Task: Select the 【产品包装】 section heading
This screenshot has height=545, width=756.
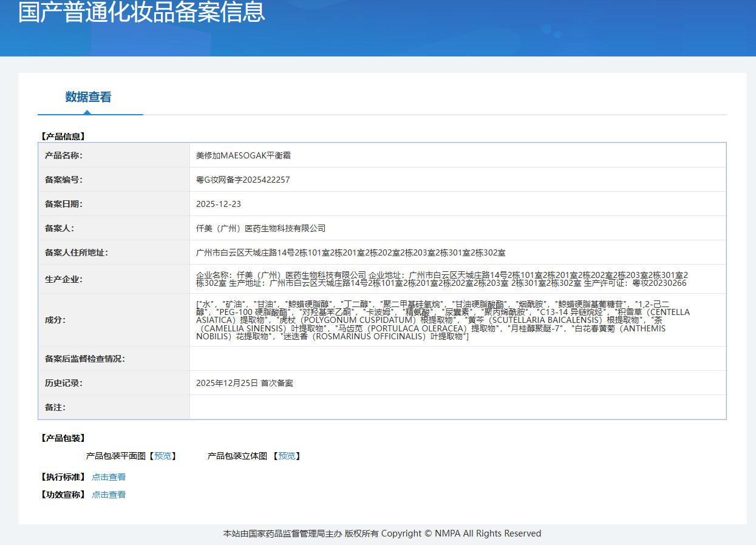Action: (63, 438)
